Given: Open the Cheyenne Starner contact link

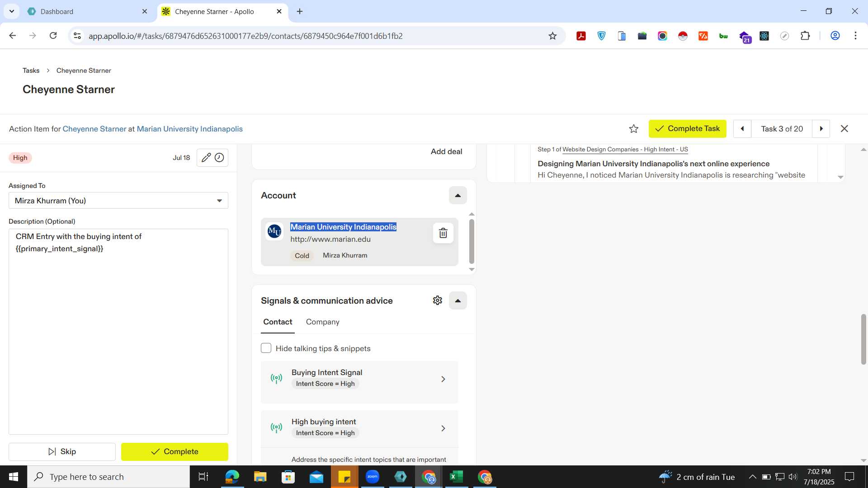Looking at the screenshot, I should (94, 129).
